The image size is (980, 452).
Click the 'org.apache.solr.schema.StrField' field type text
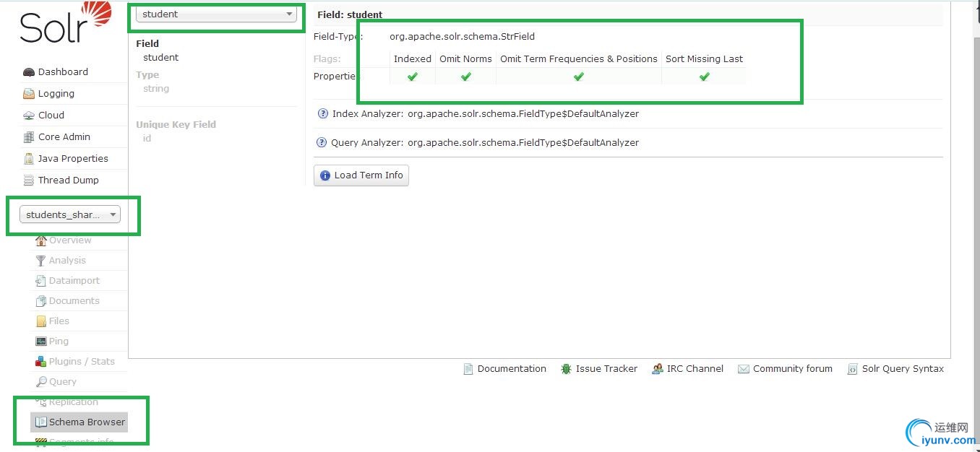[462, 36]
